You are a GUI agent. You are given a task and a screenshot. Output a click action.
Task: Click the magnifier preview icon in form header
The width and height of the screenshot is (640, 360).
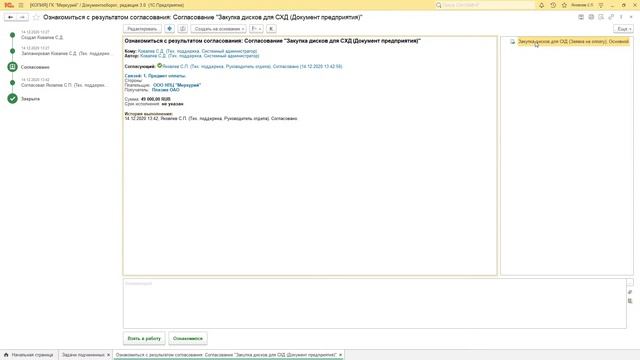pos(601,17)
